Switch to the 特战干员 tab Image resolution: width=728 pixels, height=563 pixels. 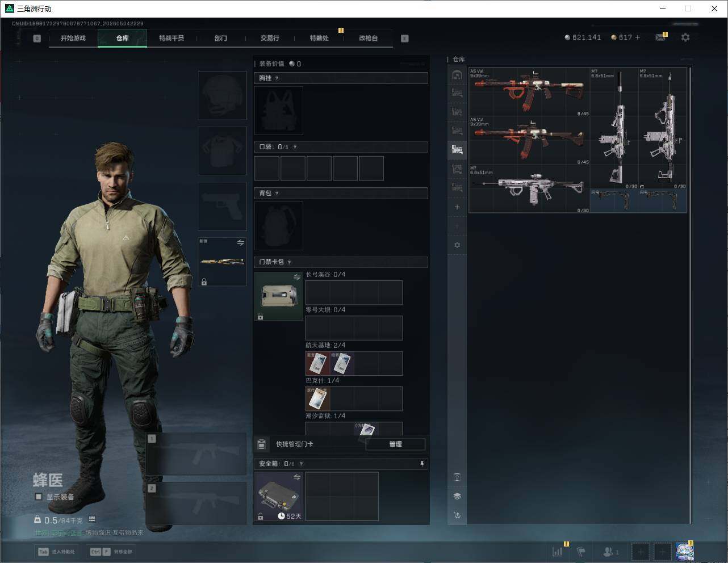(171, 38)
